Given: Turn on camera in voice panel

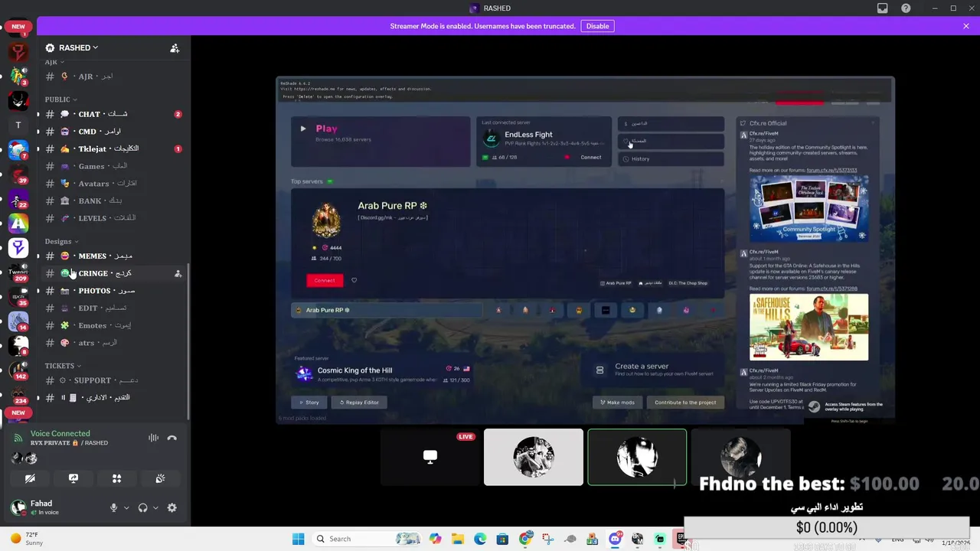Looking at the screenshot, I should click(x=30, y=478).
